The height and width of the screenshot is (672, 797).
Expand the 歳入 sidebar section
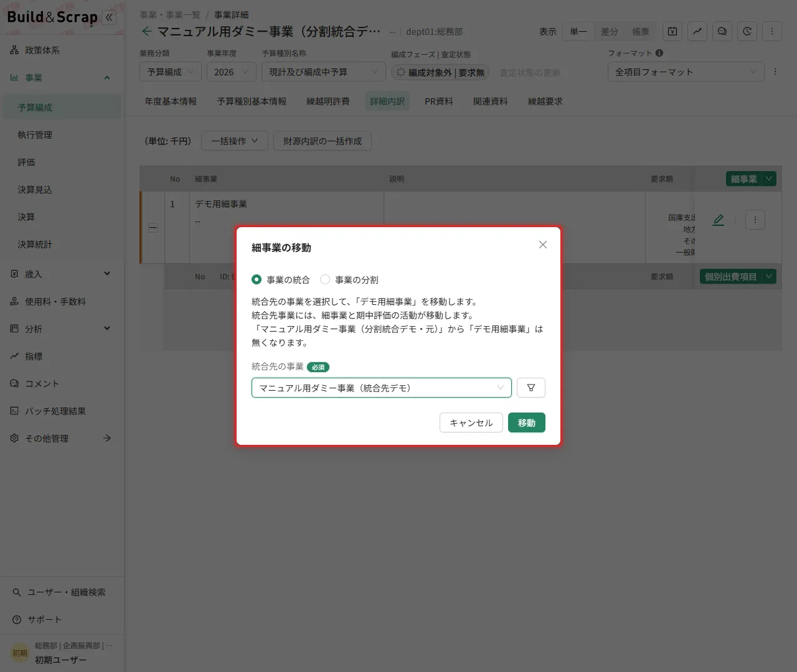point(107,274)
